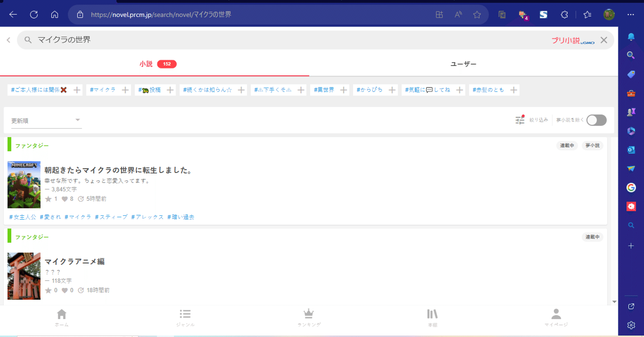
Task: Like the novel using its heart icon
Action: click(x=64, y=199)
